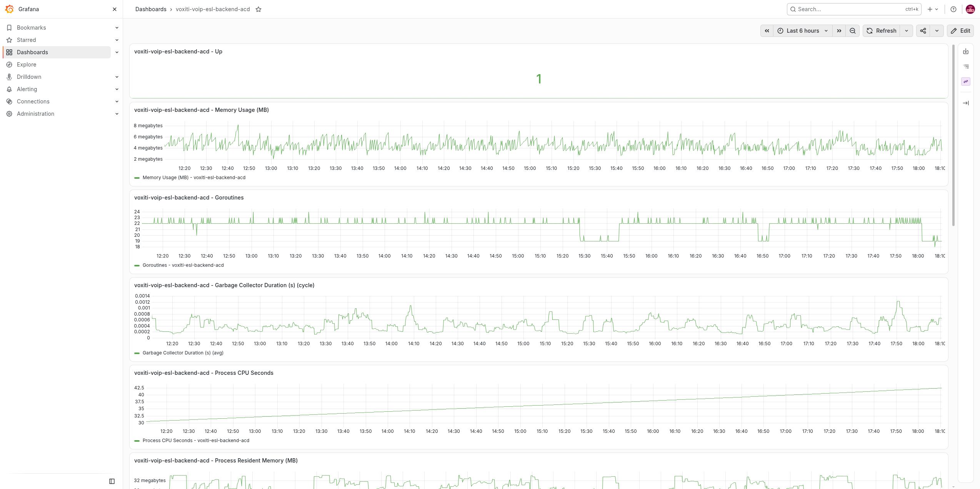Shift time range forwards
The image size is (980, 489).
[x=839, y=31]
